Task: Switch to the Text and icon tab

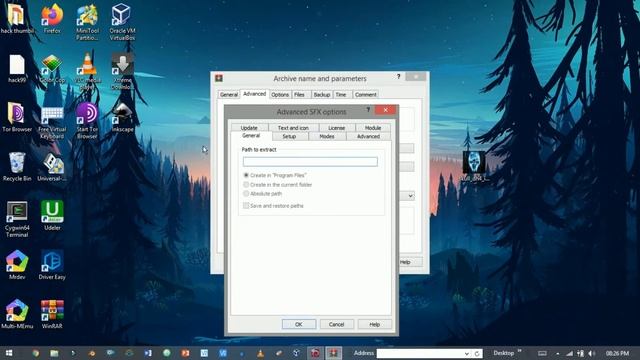Action: click(293, 128)
